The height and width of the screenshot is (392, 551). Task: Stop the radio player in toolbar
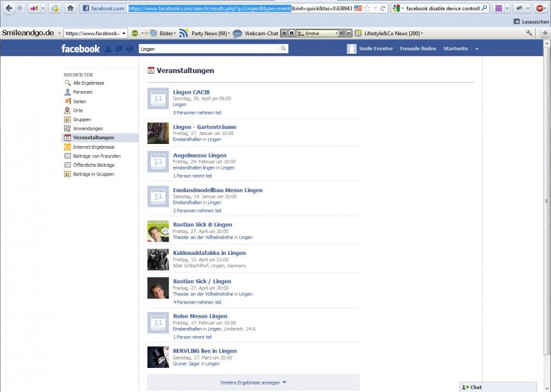click(x=284, y=33)
